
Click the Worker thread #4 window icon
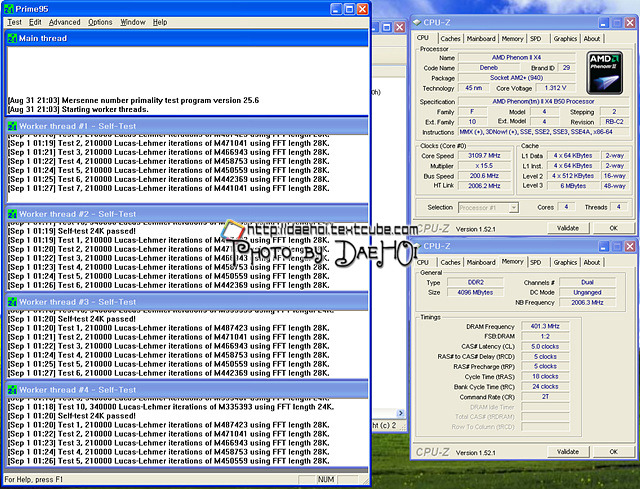click(12, 390)
